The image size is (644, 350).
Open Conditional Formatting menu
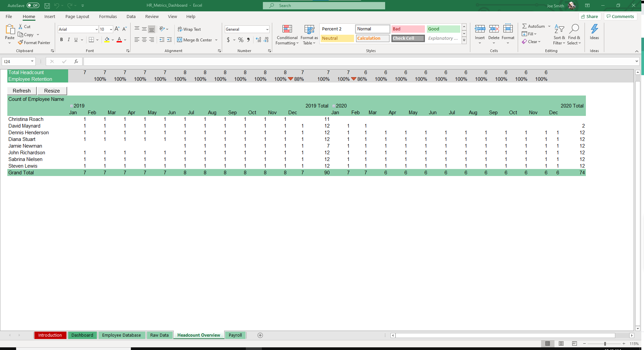coord(287,35)
